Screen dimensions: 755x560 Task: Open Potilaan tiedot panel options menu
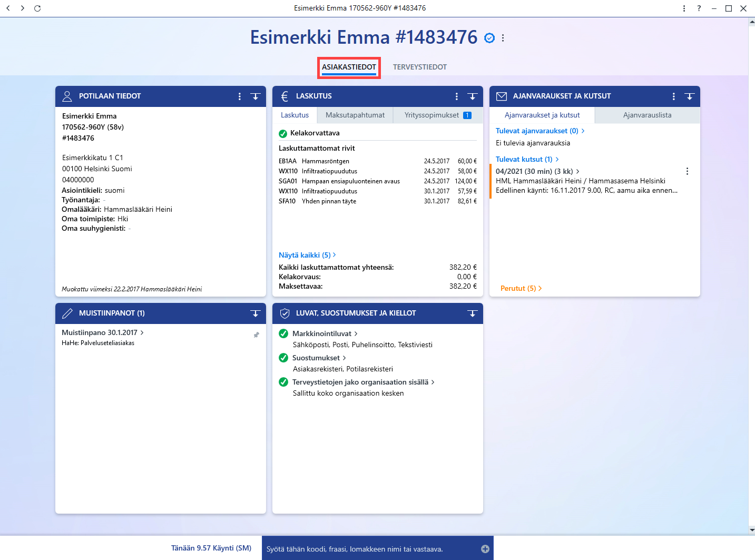point(240,96)
